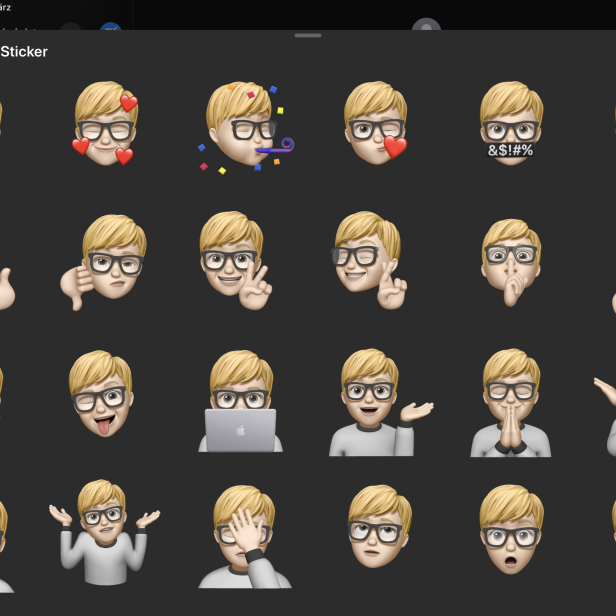Choose the eye-rolling Memoji sticker
Viewport: 616px width, 616px height.
[380, 526]
